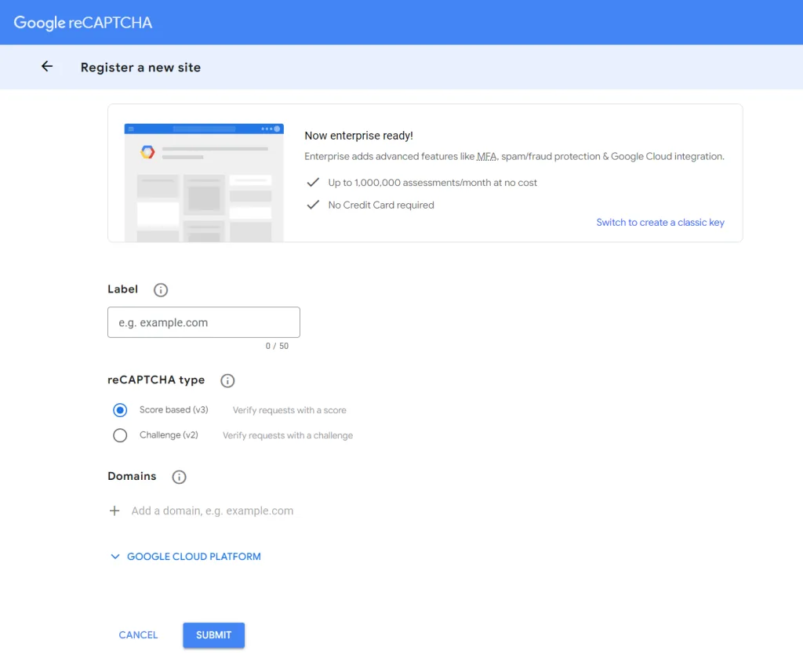
Task: Click the 'Register a new site' title
Action: pos(140,67)
